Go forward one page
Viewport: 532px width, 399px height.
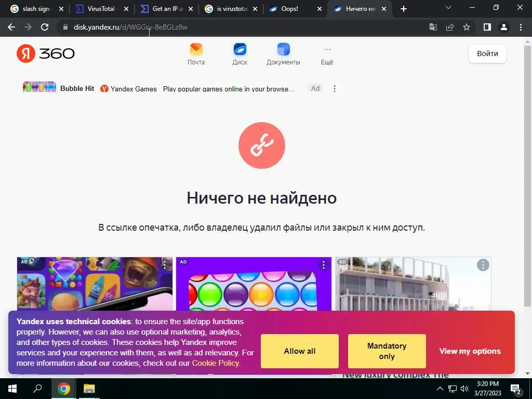[x=28, y=27]
